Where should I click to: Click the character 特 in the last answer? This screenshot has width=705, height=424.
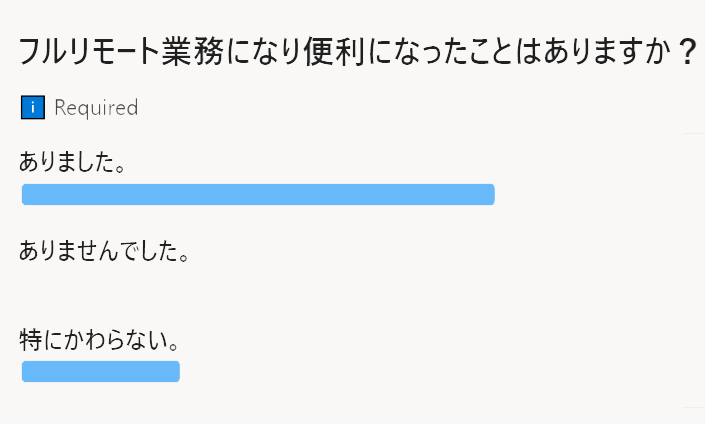coord(31,340)
